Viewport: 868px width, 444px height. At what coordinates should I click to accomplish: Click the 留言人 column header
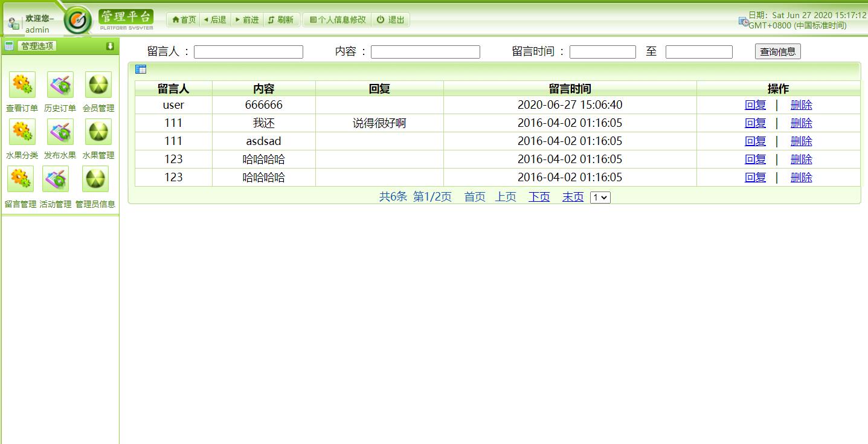click(x=173, y=89)
